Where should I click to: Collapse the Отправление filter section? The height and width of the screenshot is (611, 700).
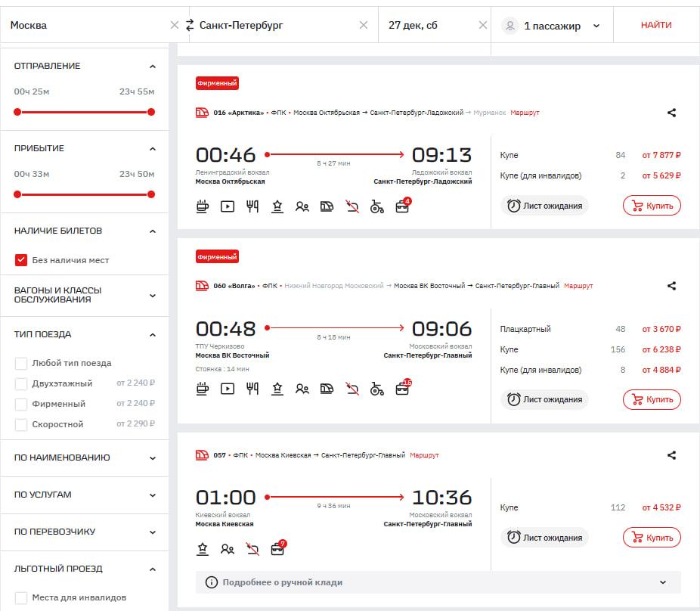point(152,67)
